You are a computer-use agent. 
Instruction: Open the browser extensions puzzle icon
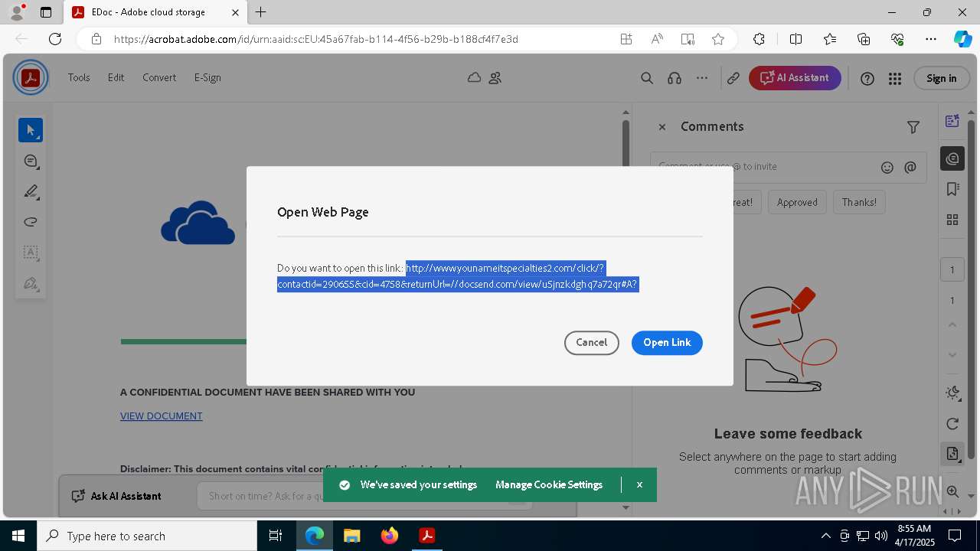click(759, 39)
